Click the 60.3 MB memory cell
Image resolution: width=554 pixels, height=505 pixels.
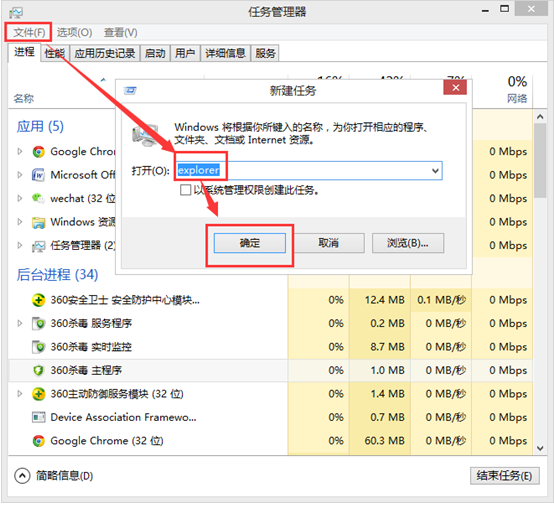(x=380, y=441)
